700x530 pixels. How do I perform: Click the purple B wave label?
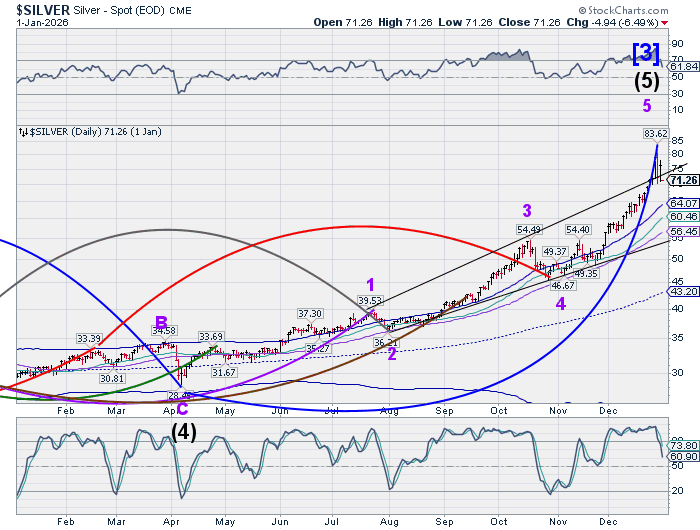160,322
